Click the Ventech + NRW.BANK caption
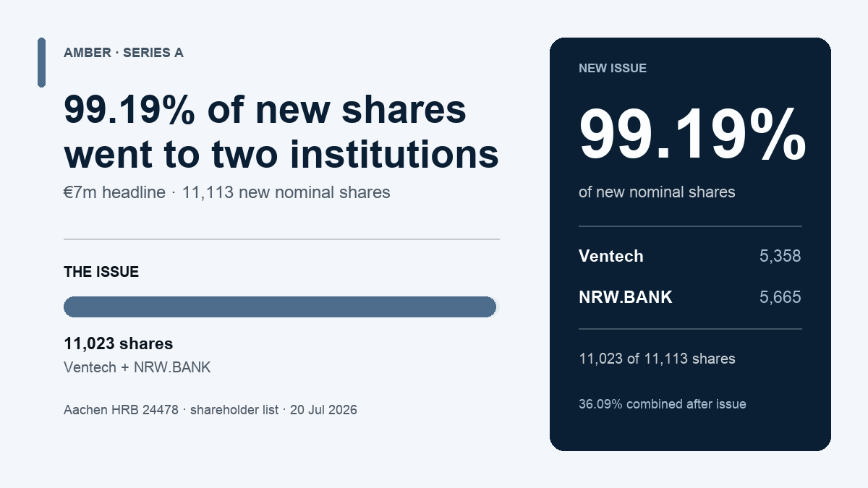Screen dimensions: 868x488 click(137, 367)
